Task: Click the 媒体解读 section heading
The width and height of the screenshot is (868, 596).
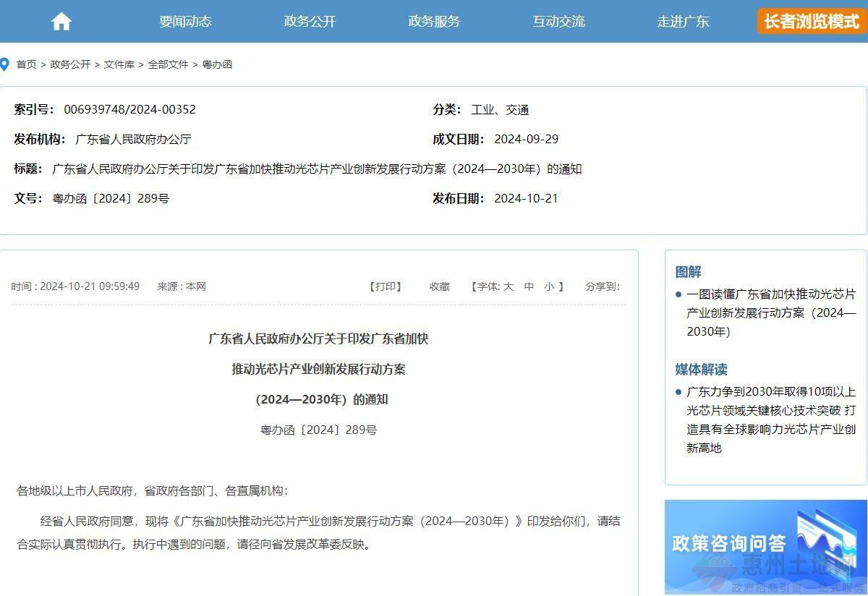Action: (x=702, y=370)
